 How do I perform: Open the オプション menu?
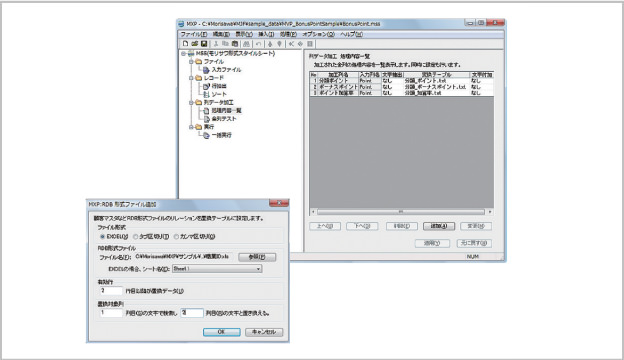click(x=318, y=34)
